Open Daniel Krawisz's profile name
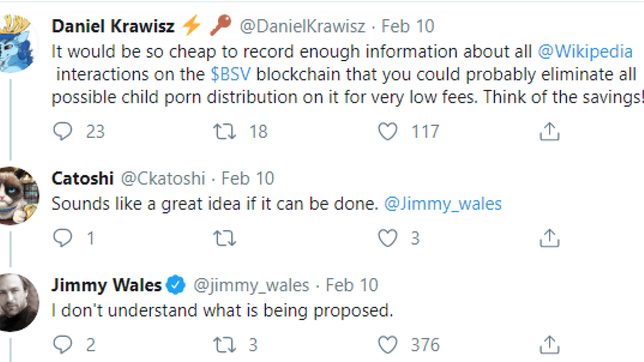 [x=113, y=27]
